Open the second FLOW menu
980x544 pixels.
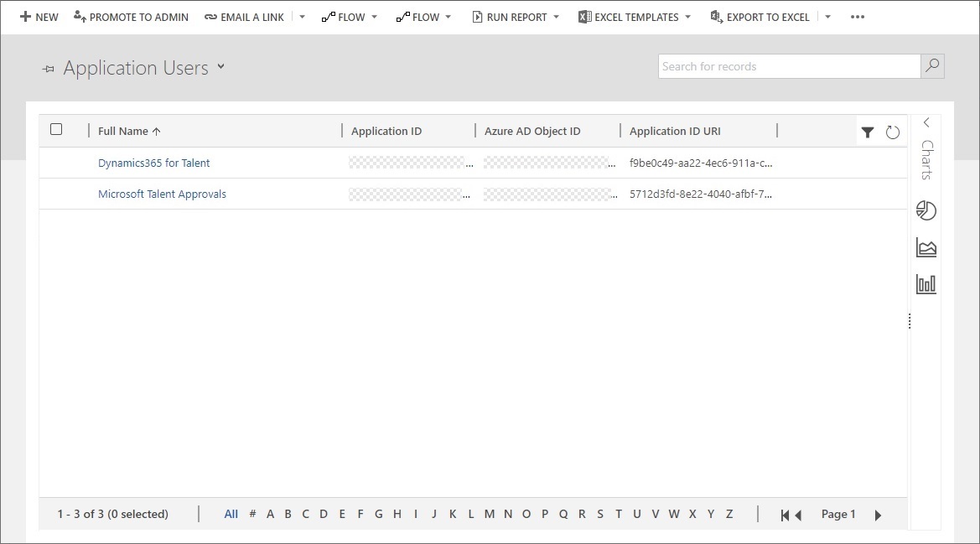pos(423,17)
